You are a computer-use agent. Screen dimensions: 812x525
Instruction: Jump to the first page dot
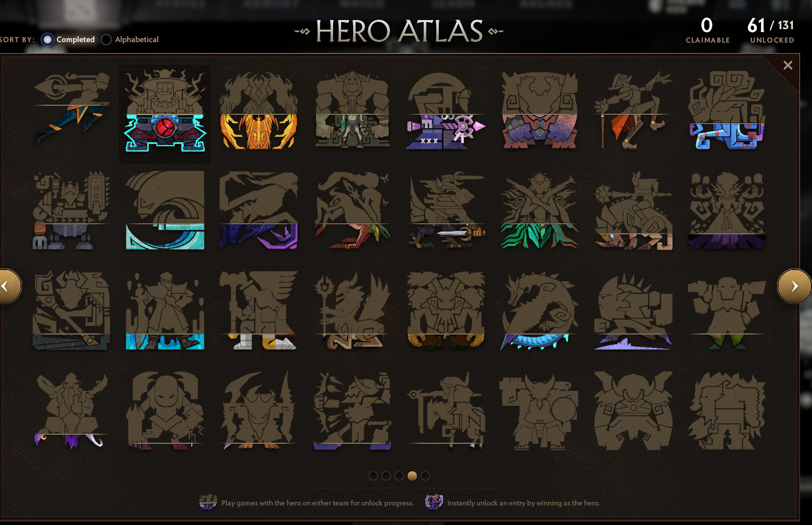click(x=373, y=476)
